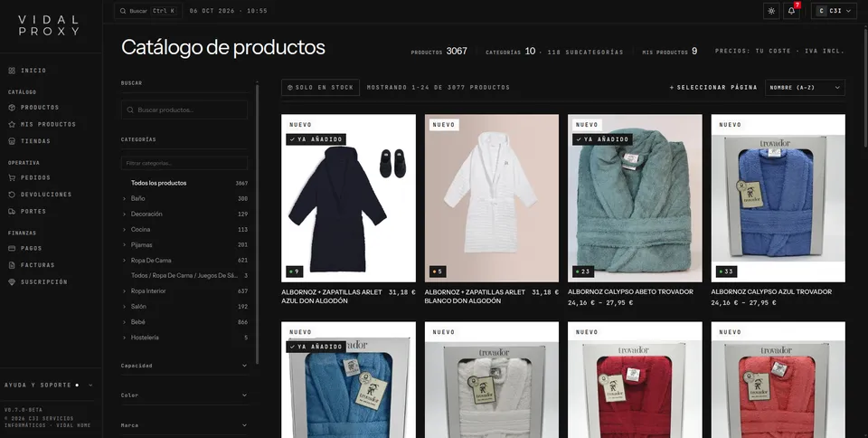Click the Ya añadido badge on Calypso Abeto
This screenshot has height=438, width=868.
tap(602, 139)
